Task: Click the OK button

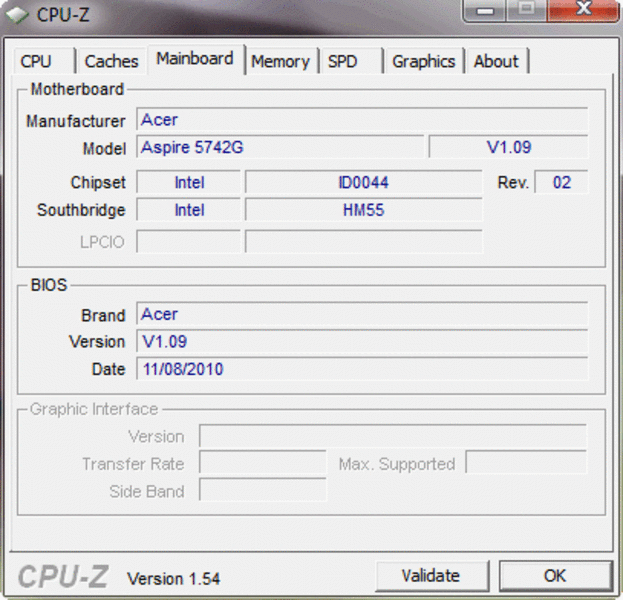Action: (555, 576)
